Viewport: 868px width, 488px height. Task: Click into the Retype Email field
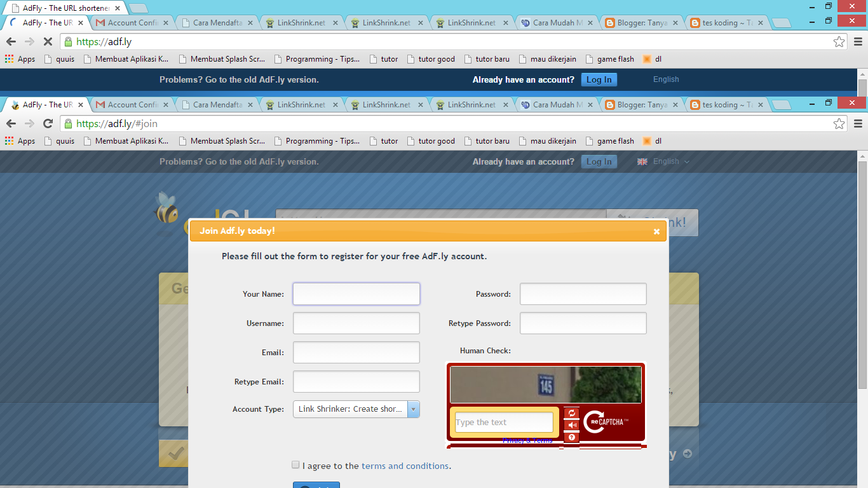(356, 382)
